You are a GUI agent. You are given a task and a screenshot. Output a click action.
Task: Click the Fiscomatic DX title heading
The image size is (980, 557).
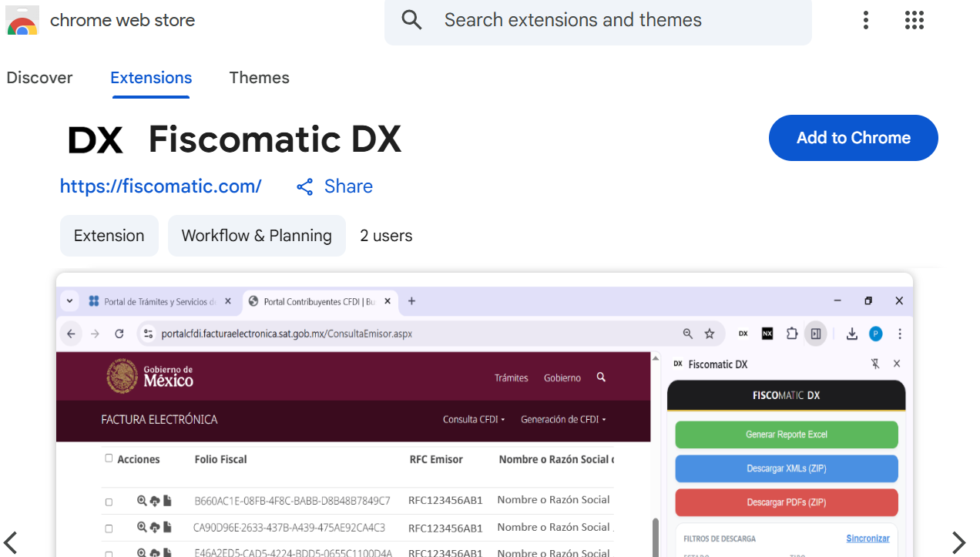275,139
